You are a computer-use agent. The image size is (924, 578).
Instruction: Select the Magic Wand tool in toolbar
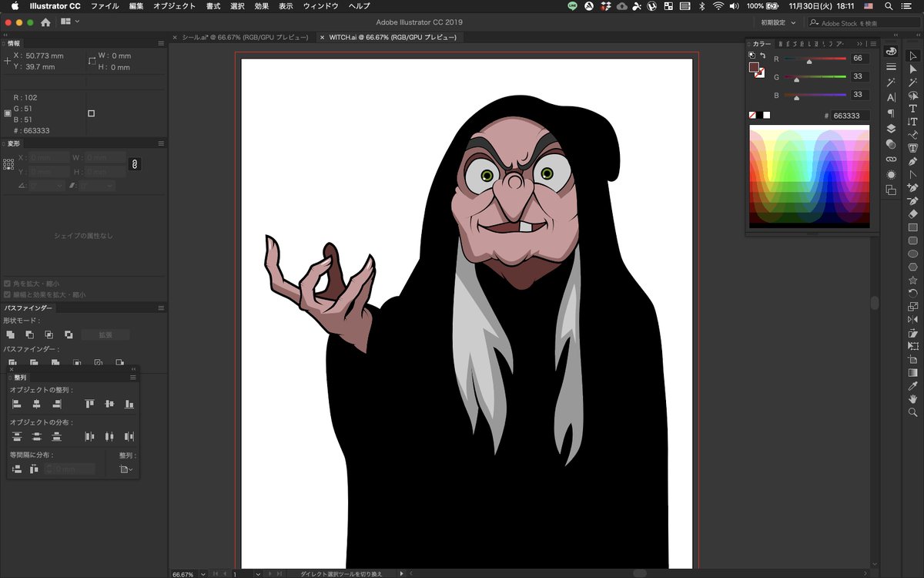pyautogui.click(x=913, y=82)
